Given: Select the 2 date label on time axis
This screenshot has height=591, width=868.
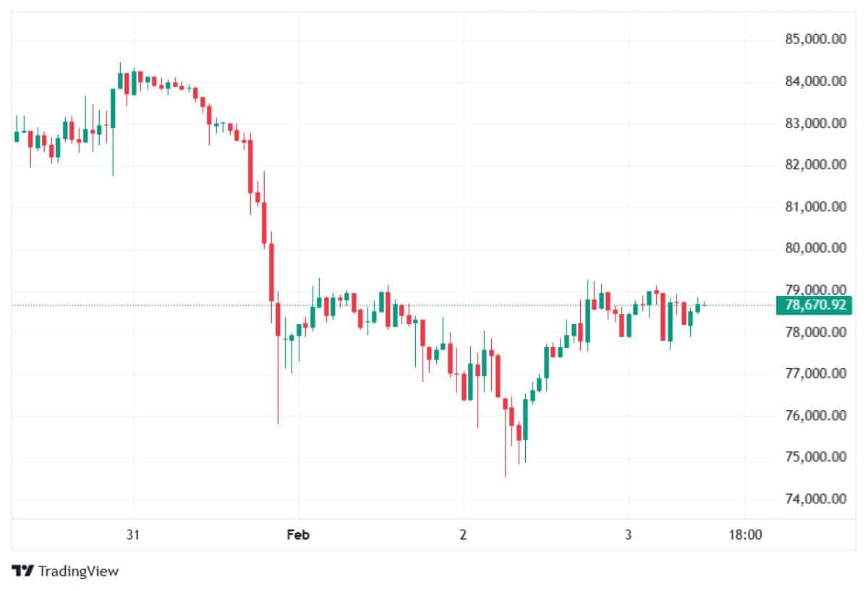Looking at the screenshot, I should pos(463,535).
